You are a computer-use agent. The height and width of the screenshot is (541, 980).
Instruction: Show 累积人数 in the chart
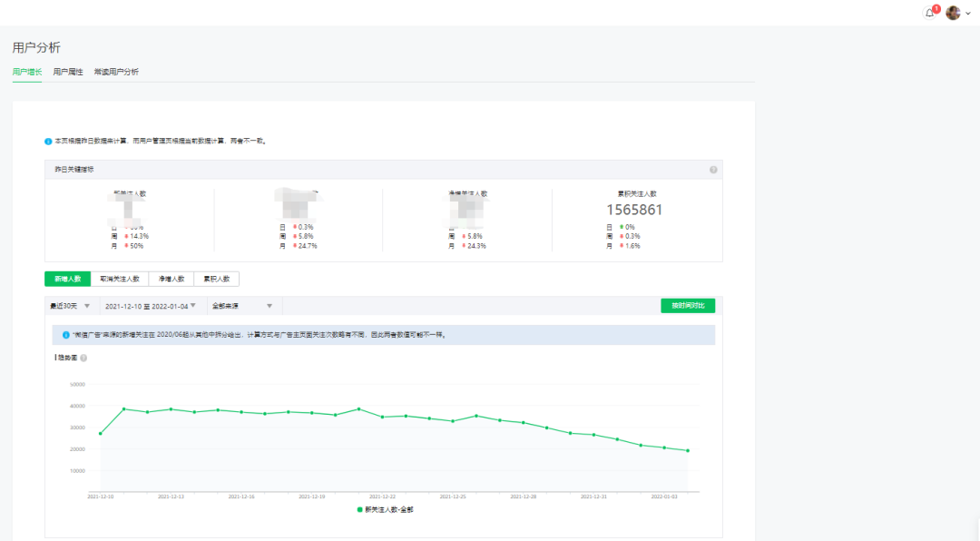(x=216, y=279)
